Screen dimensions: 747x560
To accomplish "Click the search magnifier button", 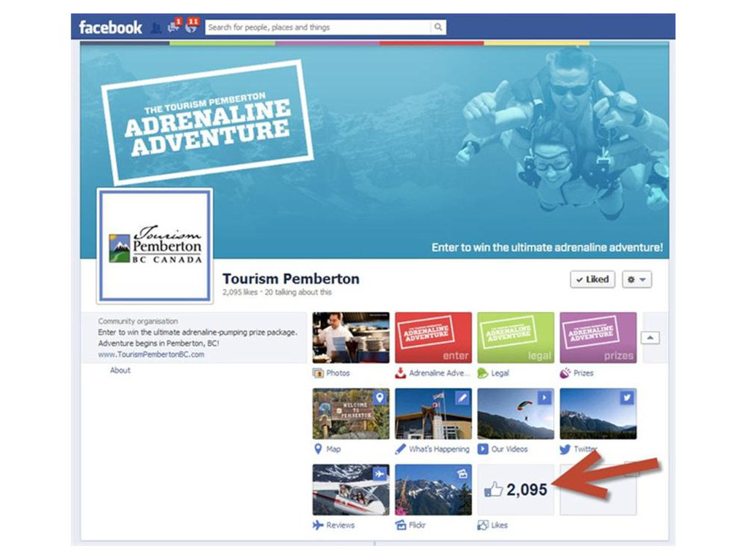I will tap(438, 27).
